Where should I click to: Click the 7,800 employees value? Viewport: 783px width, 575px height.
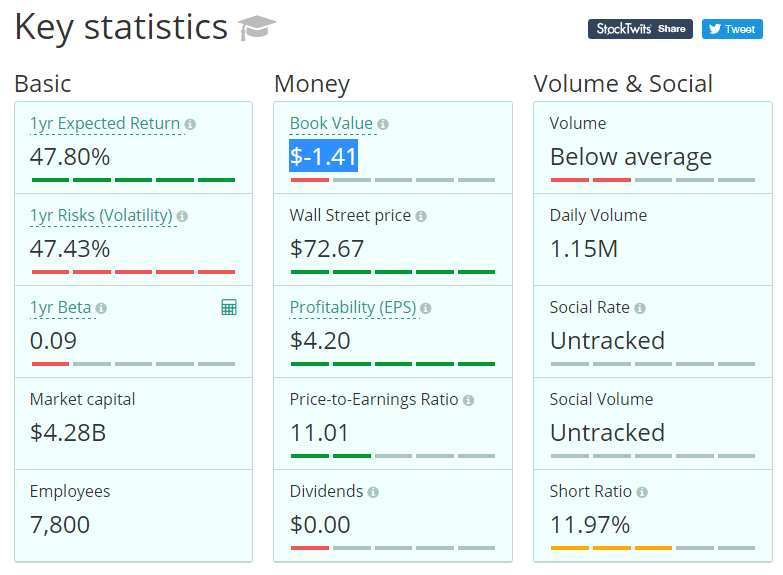point(60,525)
